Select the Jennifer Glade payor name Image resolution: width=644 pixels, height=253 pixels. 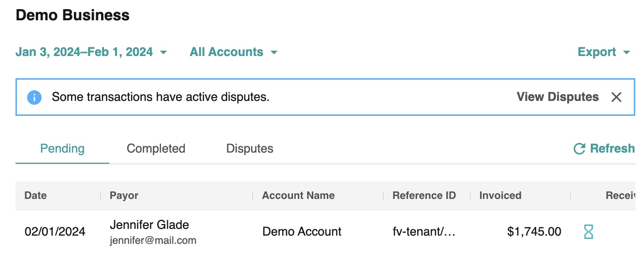point(149,225)
